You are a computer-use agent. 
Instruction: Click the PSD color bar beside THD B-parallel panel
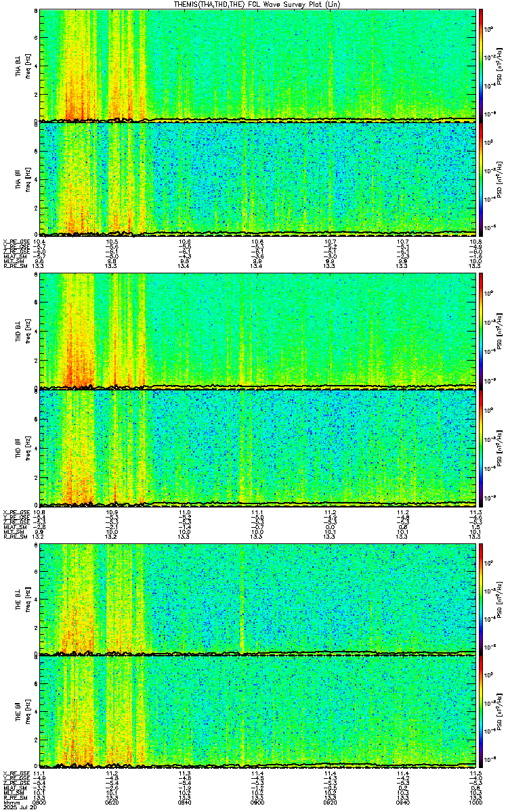pyautogui.click(x=482, y=448)
